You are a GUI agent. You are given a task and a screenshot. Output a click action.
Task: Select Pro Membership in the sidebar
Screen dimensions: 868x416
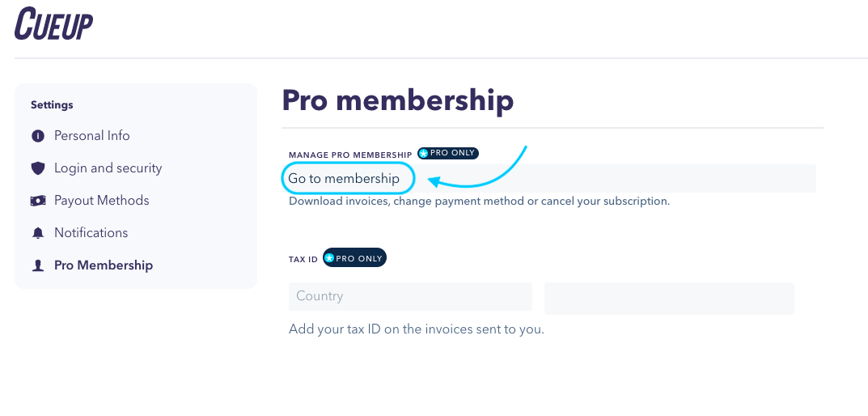click(x=104, y=266)
